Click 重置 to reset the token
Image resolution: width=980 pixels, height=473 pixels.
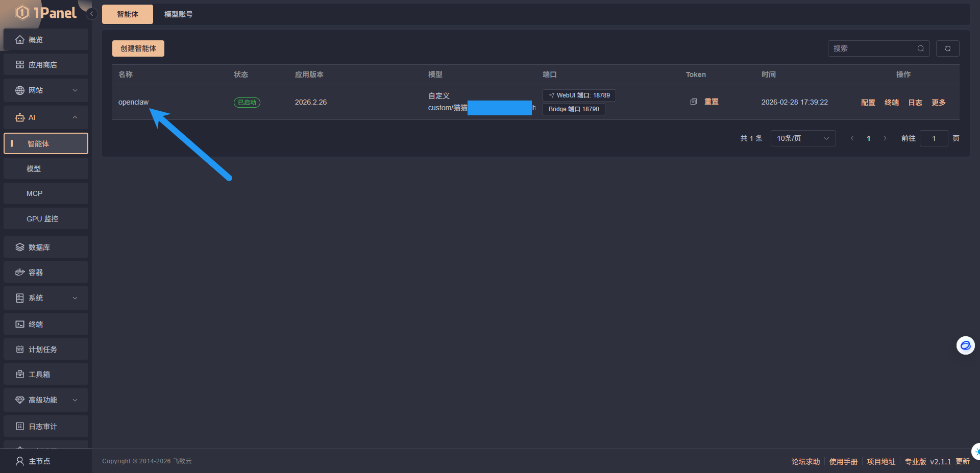[711, 102]
